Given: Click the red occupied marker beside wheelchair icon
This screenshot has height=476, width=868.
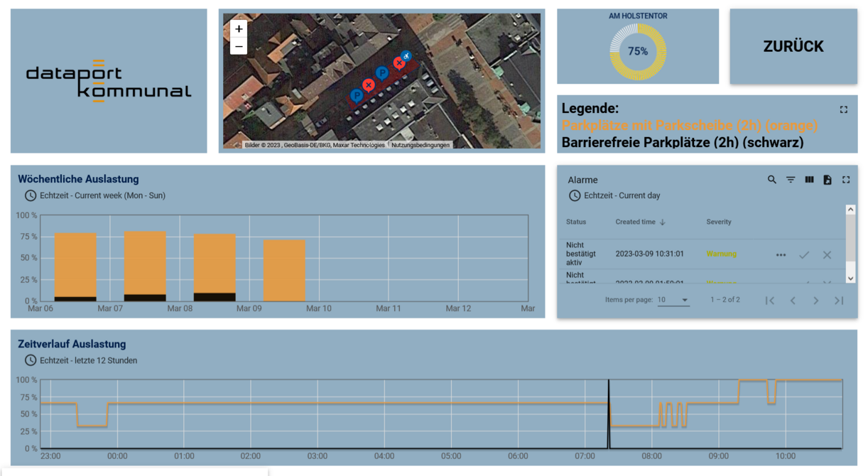Looking at the screenshot, I should pos(399,63).
